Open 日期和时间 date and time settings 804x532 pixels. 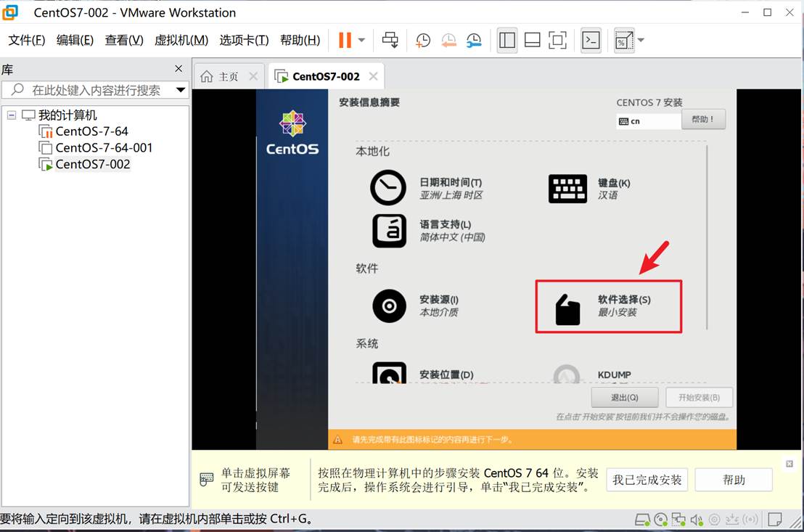[x=427, y=188]
